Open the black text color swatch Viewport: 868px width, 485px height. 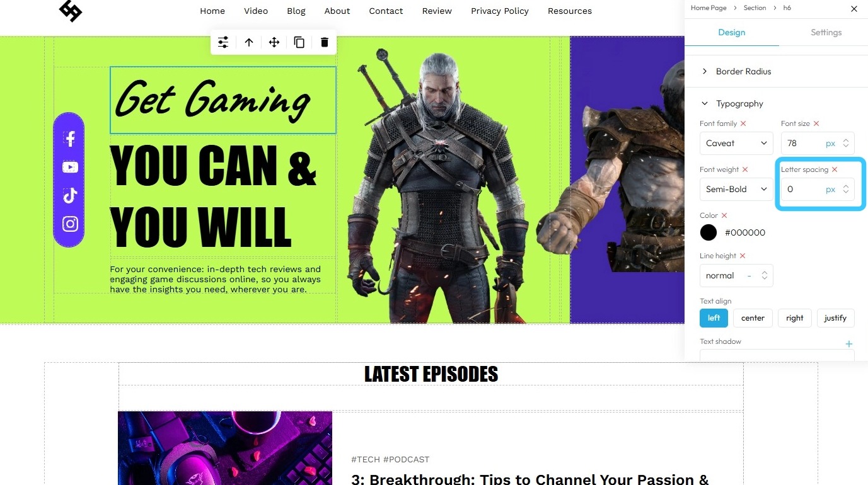(x=709, y=232)
